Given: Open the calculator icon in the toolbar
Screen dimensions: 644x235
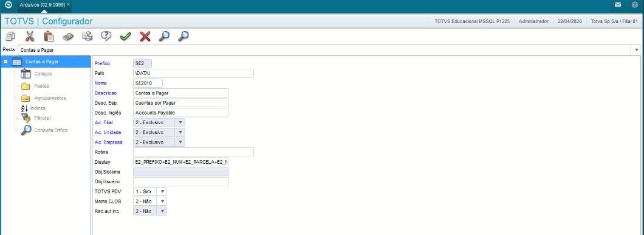Looking at the screenshot, I should (x=68, y=36).
